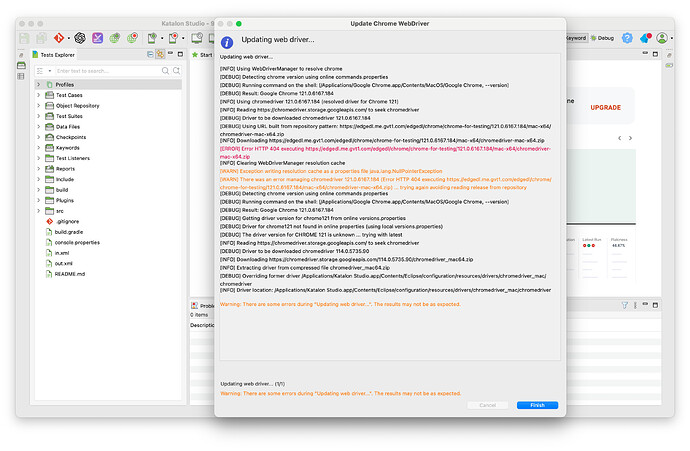Viewport: 690px width, 451px height.
Task: Switch to the Keyword perspective
Action: (576, 38)
